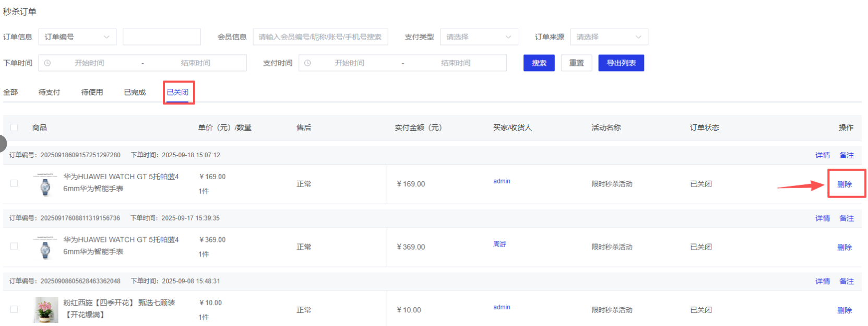Image resolution: width=868 pixels, height=326 pixels.
Task: Switch to the 待支付 tab
Action: (x=49, y=92)
